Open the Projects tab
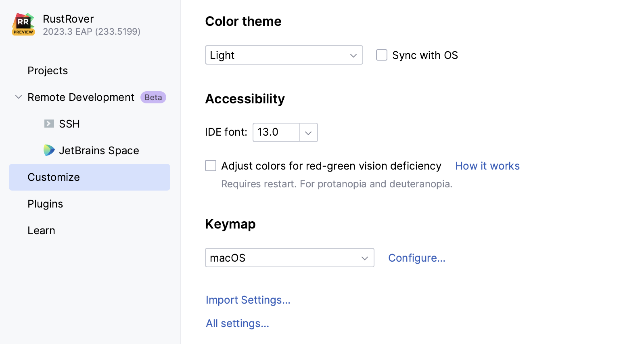 [48, 71]
